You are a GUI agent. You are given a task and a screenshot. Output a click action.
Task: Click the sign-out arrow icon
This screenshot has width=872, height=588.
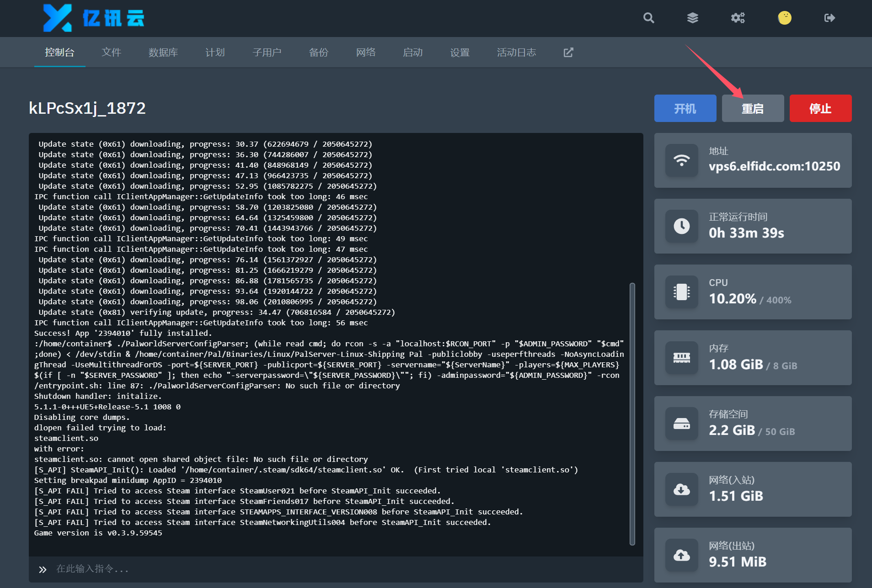(829, 18)
